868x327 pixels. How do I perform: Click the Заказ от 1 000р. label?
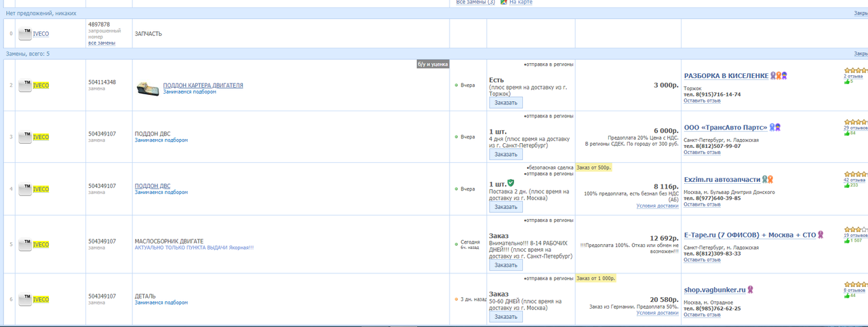(x=596, y=278)
